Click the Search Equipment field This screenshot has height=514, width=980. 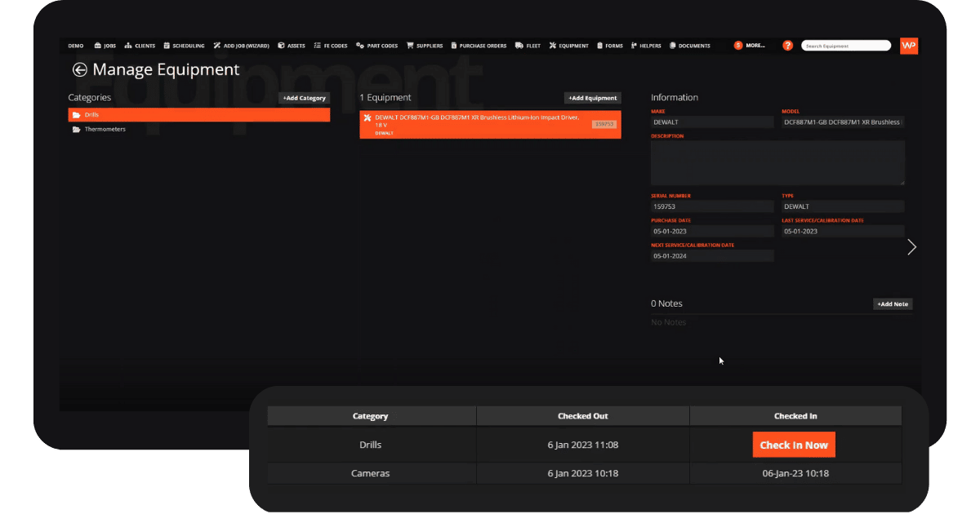845,46
